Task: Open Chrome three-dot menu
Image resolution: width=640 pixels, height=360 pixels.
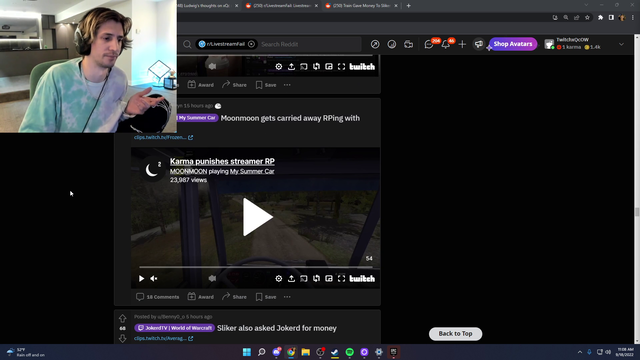Action: click(633, 18)
